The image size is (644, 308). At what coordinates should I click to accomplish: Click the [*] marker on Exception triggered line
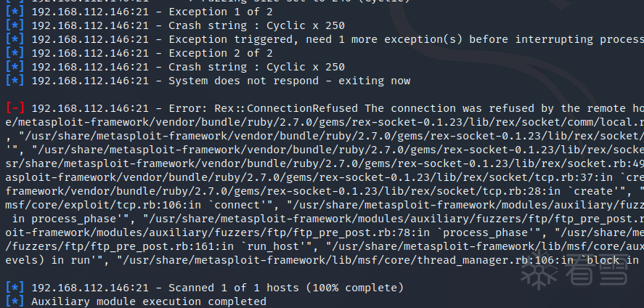click(x=15, y=39)
